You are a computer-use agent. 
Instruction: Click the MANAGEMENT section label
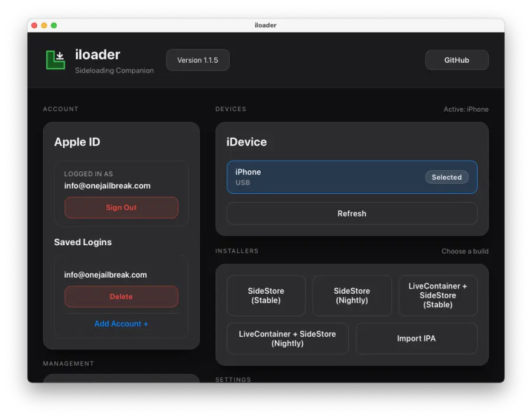click(x=69, y=363)
